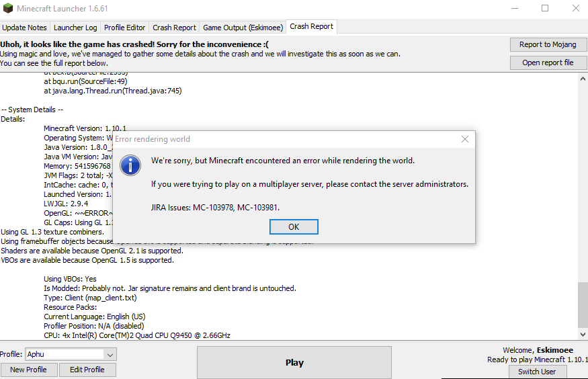Close the Error rendering world dialog
588x379 pixels.
tap(465, 139)
